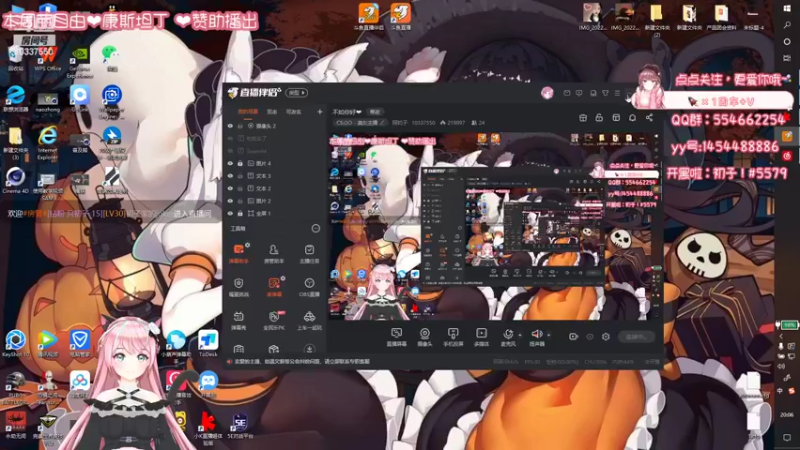Open the ToDesk desktop icon
Viewport: 800px width, 450px height.
coord(208,343)
